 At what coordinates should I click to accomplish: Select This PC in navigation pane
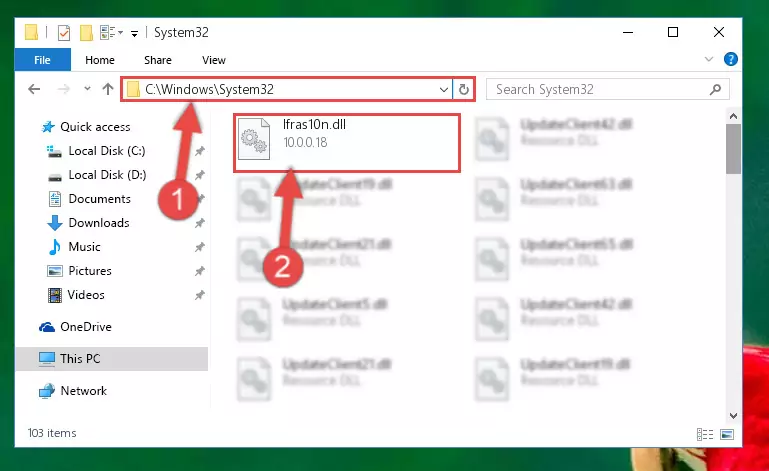112,359
